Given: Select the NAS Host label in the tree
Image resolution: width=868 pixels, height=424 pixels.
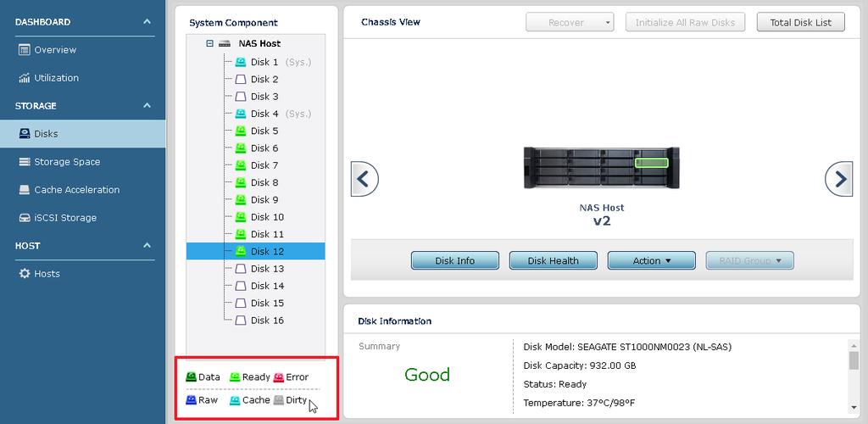Looking at the screenshot, I should [x=259, y=43].
